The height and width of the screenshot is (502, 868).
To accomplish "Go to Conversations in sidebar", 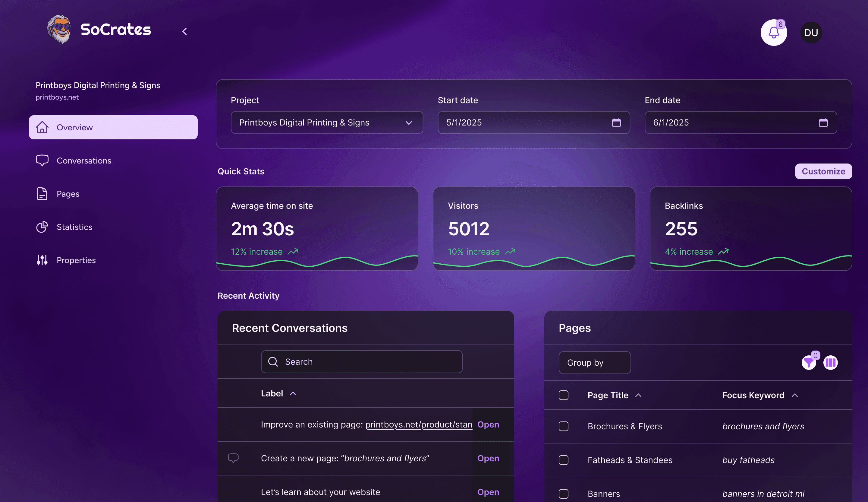I will coord(84,161).
